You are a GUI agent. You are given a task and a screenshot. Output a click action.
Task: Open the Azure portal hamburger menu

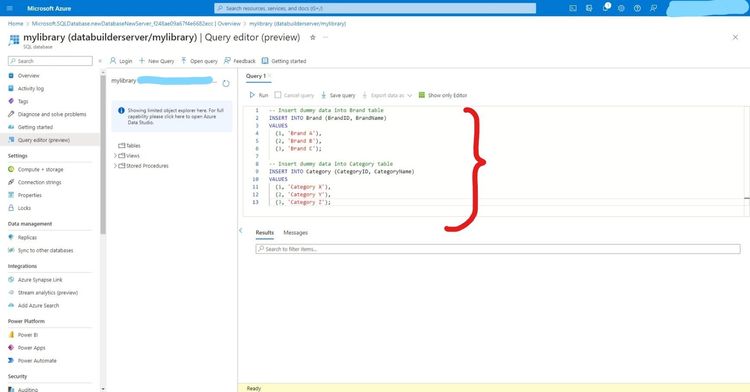click(10, 8)
